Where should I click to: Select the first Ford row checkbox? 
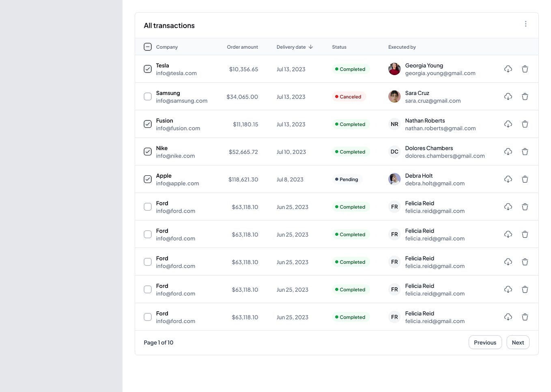pyautogui.click(x=147, y=207)
